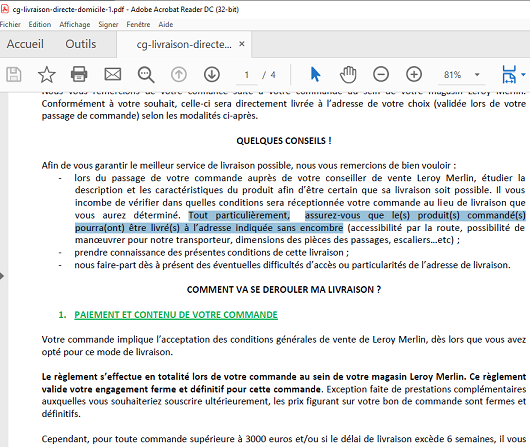Viewport: 530px width, 447px height.
Task: Open the Fichier menu
Action: [x=10, y=24]
